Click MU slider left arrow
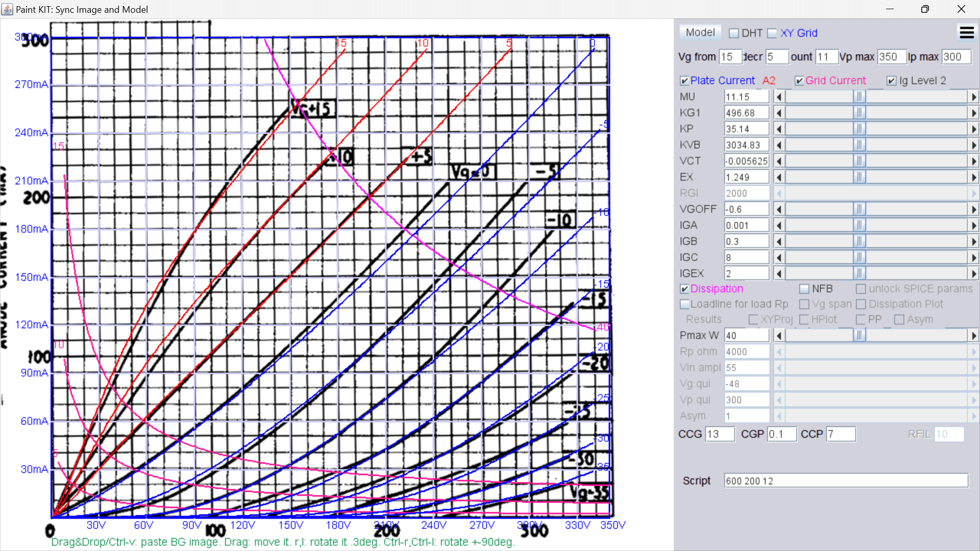Image resolution: width=980 pixels, height=551 pixels. pyautogui.click(x=779, y=97)
